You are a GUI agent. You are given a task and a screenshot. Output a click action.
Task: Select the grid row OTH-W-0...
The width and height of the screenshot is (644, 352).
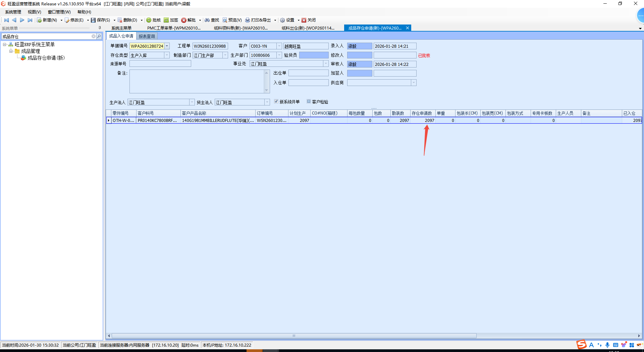coord(374,120)
